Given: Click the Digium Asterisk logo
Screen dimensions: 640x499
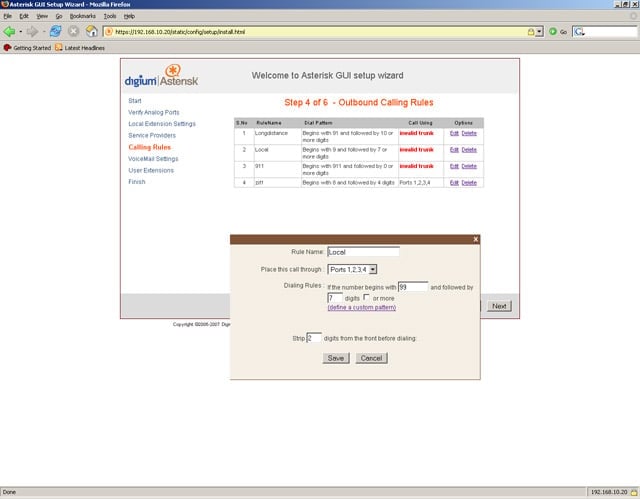Looking at the screenshot, I should [162, 76].
